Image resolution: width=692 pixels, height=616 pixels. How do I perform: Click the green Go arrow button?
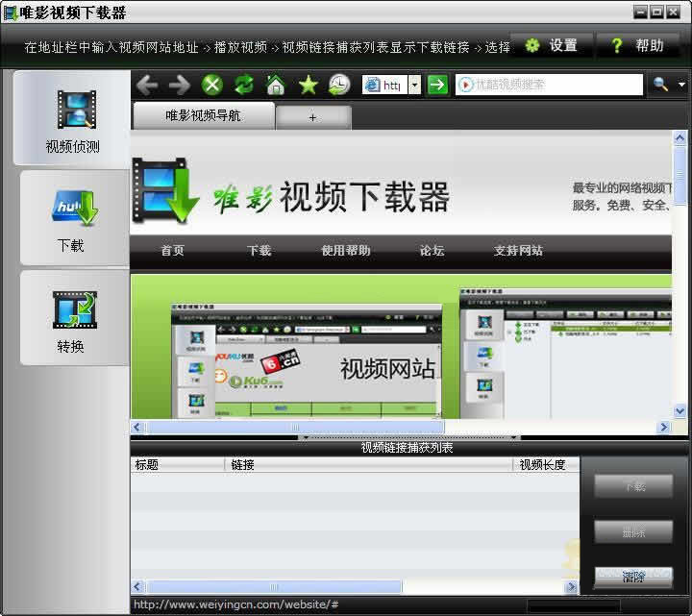point(437,86)
